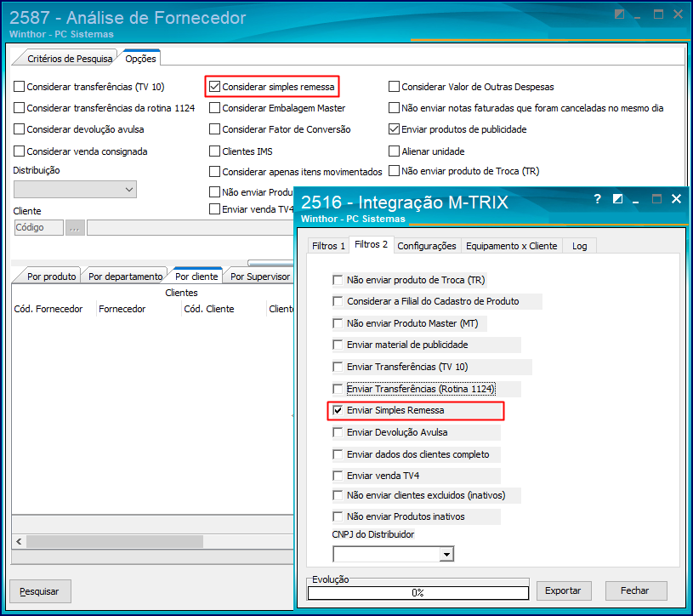Switch to the Configurações tab
Viewport: 693px width, 616px height.
coord(427,246)
